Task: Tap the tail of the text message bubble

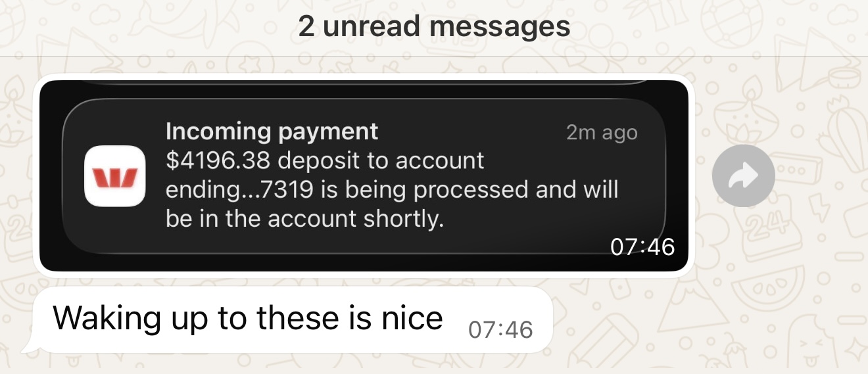Action: (28, 345)
